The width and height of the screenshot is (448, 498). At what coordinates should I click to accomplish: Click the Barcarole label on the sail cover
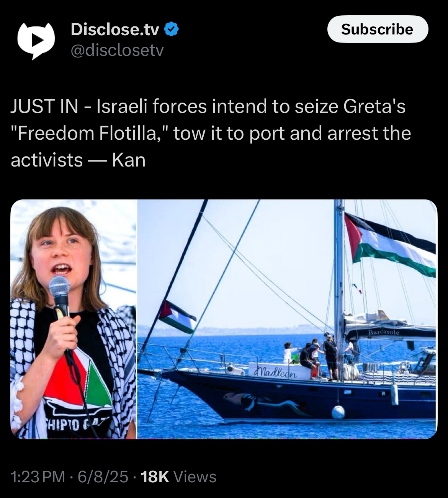click(x=384, y=332)
